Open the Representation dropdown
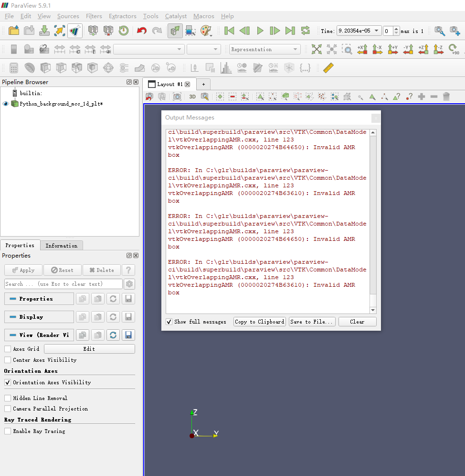This screenshot has width=465, height=476. coord(265,49)
